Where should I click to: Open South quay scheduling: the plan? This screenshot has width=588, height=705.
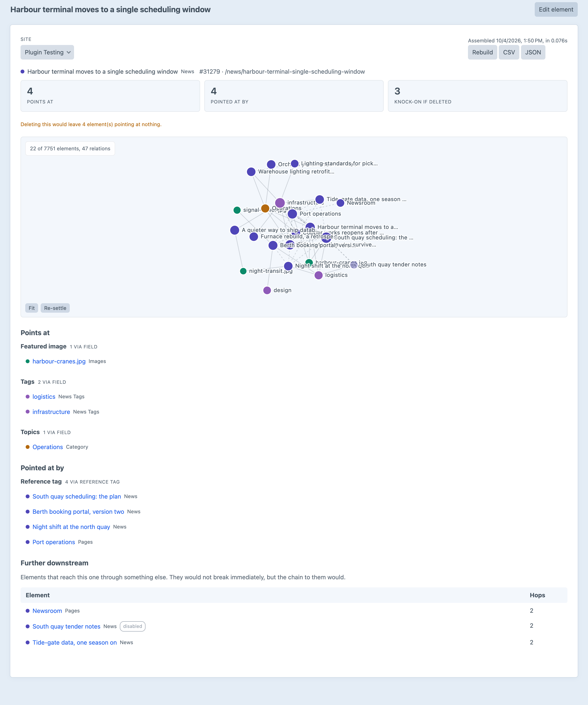click(x=77, y=497)
